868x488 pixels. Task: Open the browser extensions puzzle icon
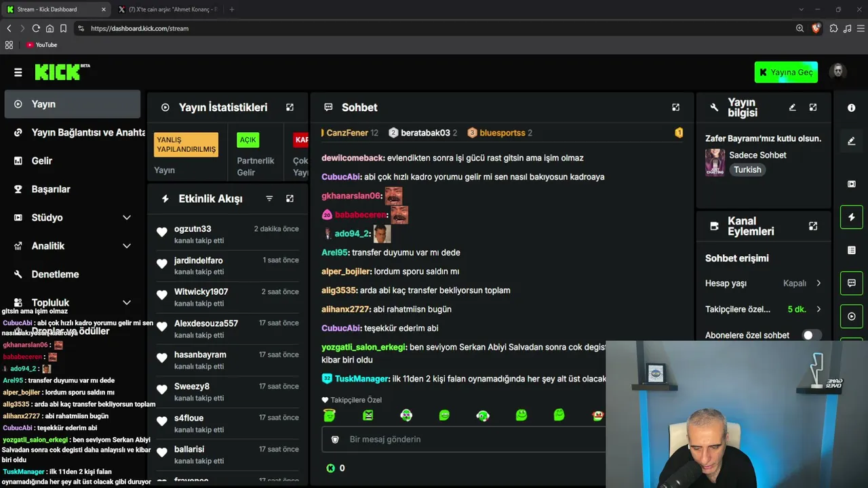pos(833,28)
